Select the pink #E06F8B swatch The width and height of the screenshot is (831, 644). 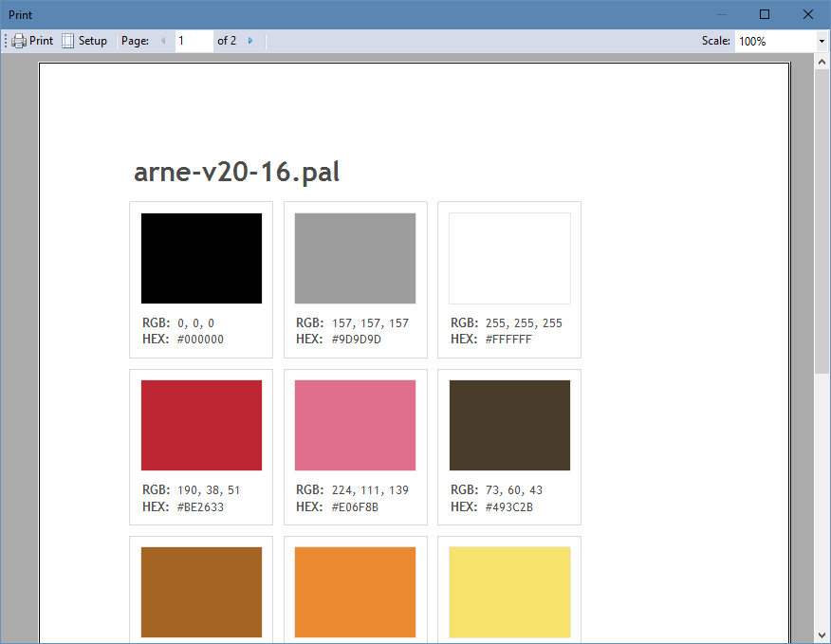point(355,425)
